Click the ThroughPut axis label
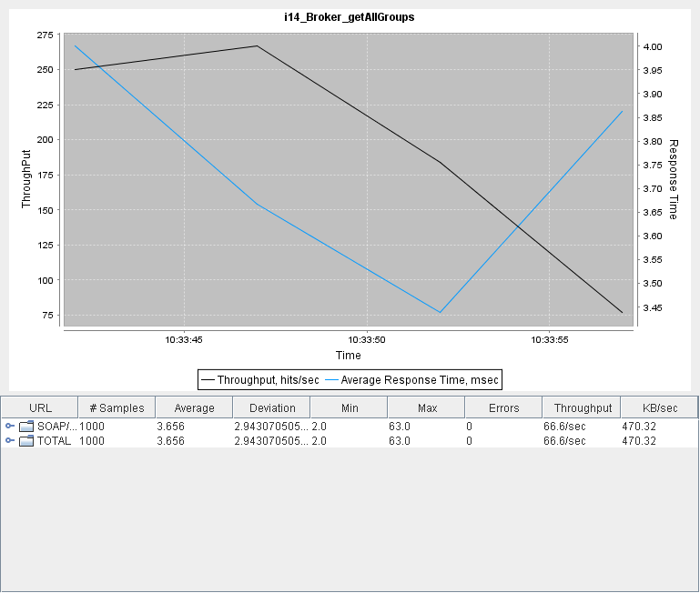Viewport: 700px width, 593px height. 25,178
